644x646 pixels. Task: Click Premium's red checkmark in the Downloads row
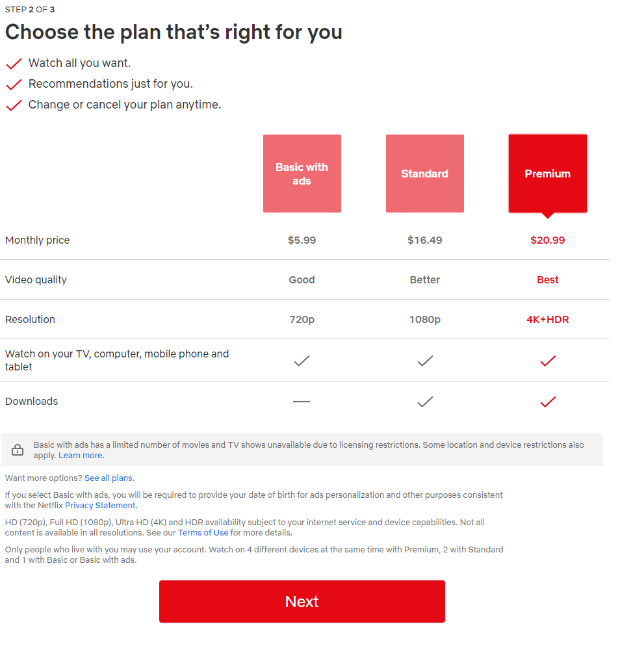click(547, 401)
